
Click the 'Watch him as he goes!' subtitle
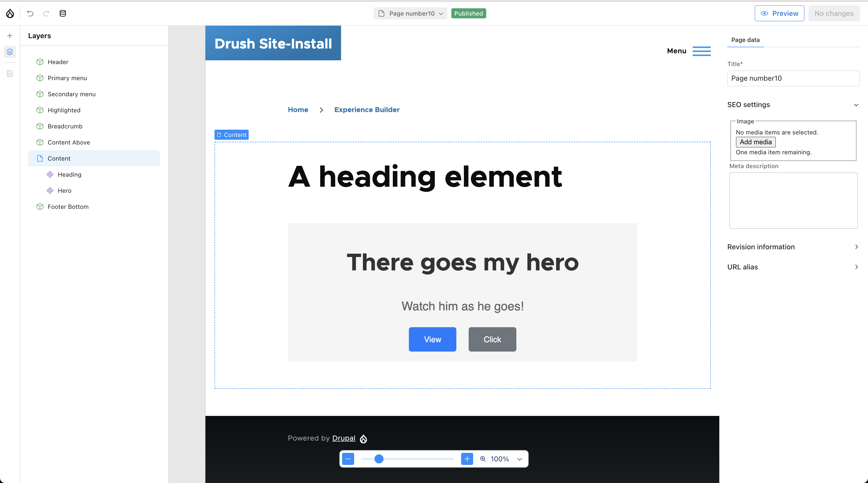462,306
